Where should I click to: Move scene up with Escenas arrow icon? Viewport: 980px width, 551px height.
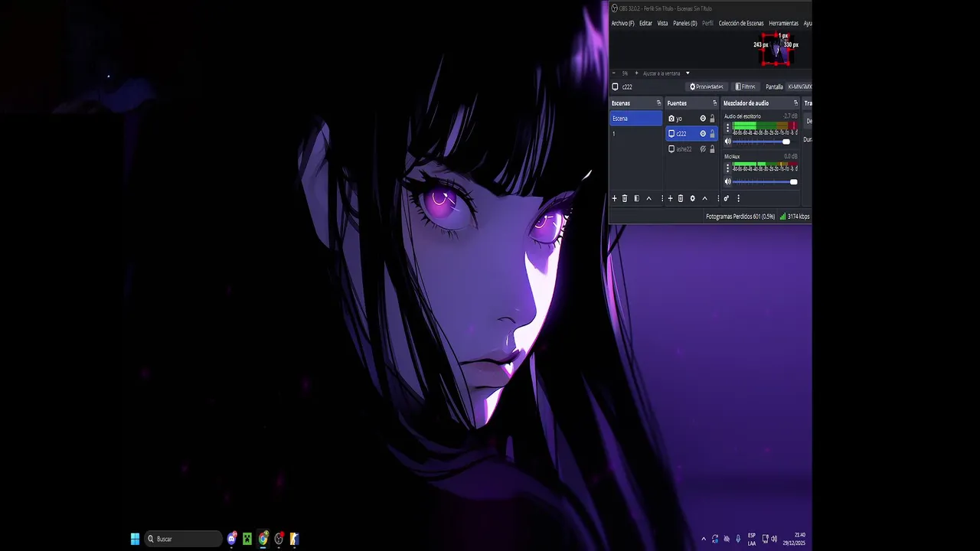point(649,198)
